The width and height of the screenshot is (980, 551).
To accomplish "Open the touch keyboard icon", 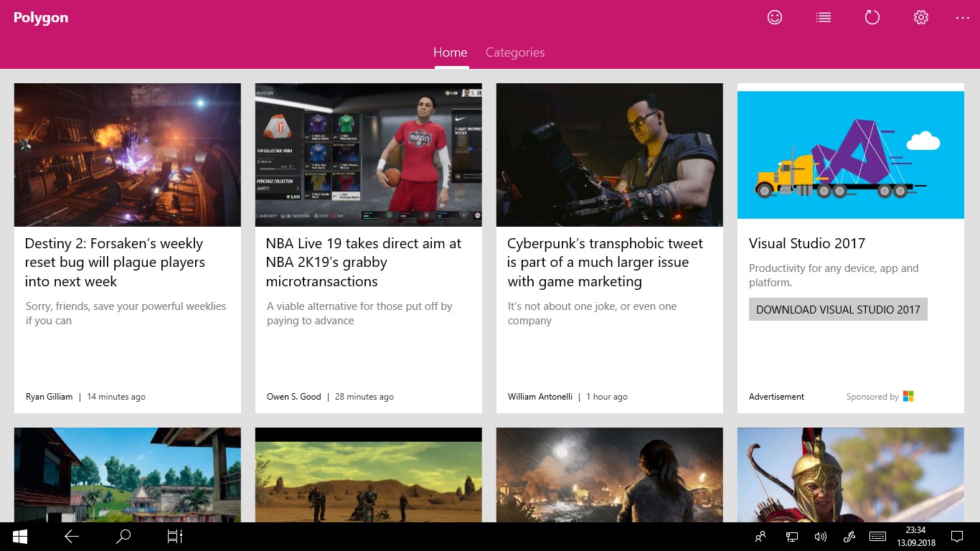I will 877,537.
